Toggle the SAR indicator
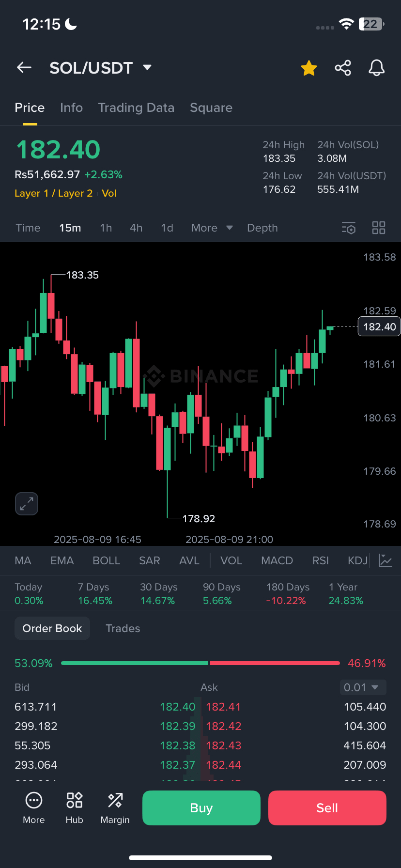Image resolution: width=401 pixels, height=868 pixels. 149,560
